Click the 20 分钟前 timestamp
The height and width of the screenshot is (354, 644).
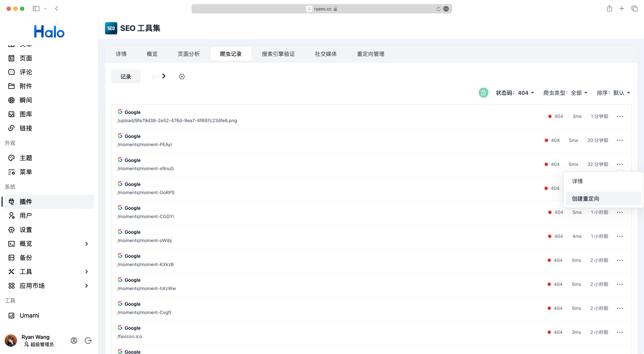[x=598, y=140]
